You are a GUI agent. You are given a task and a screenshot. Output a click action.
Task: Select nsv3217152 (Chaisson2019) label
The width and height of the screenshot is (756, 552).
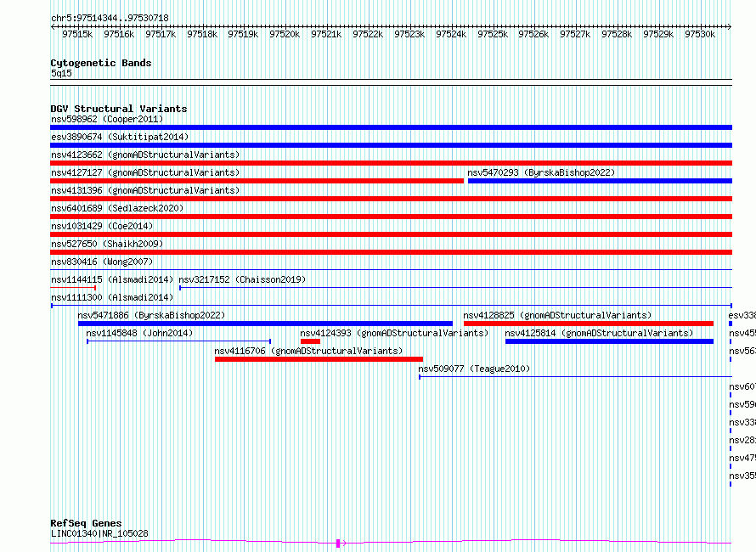coord(242,279)
